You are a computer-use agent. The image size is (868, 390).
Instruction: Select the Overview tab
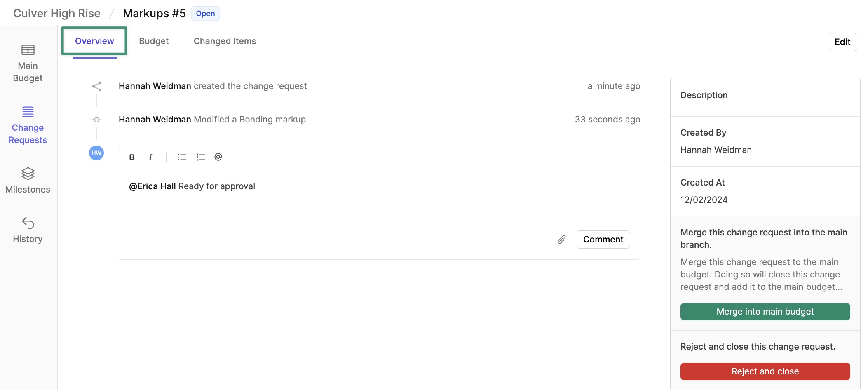[x=94, y=41]
